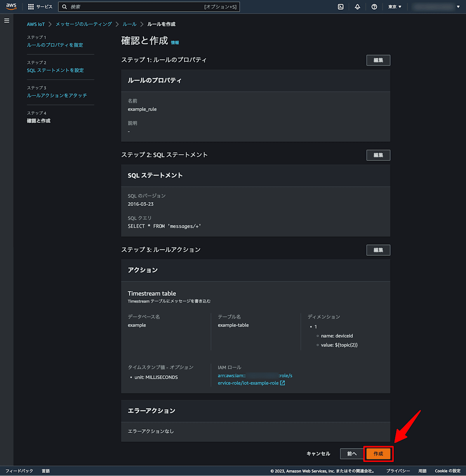Open ルール breadcrumb link
The image size is (466, 476).
130,24
